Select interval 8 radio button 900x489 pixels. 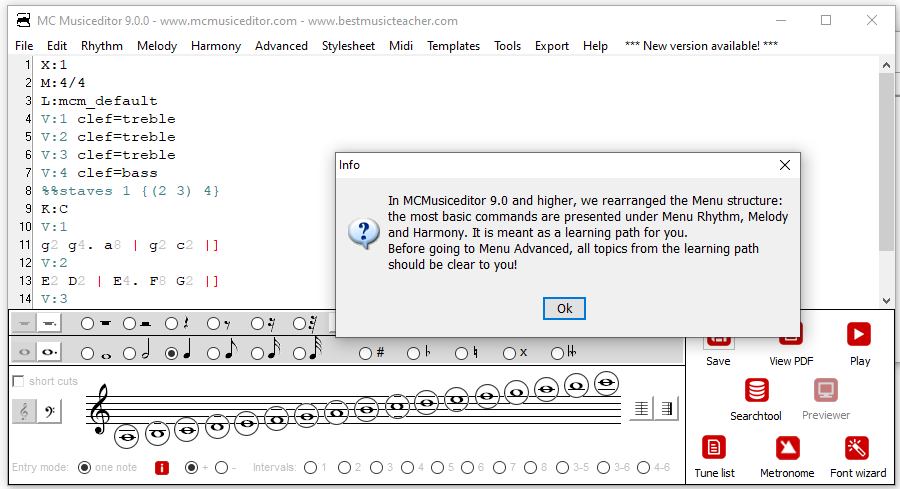[530, 468]
